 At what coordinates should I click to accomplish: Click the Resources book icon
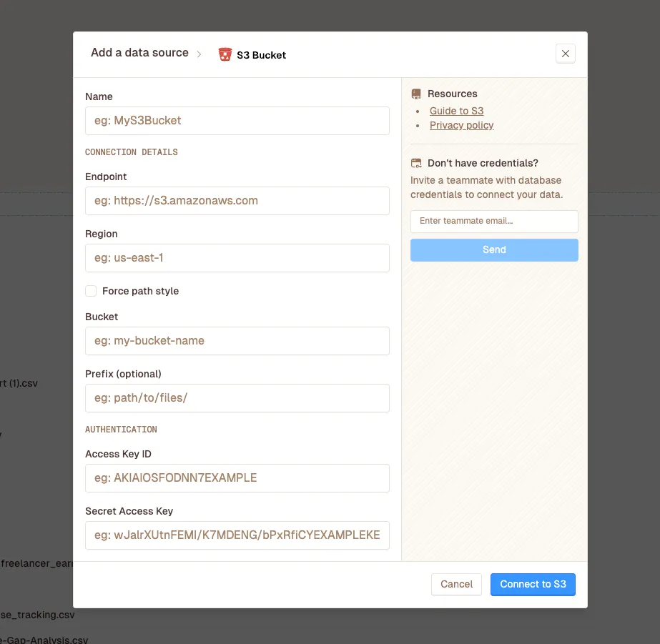(x=416, y=94)
